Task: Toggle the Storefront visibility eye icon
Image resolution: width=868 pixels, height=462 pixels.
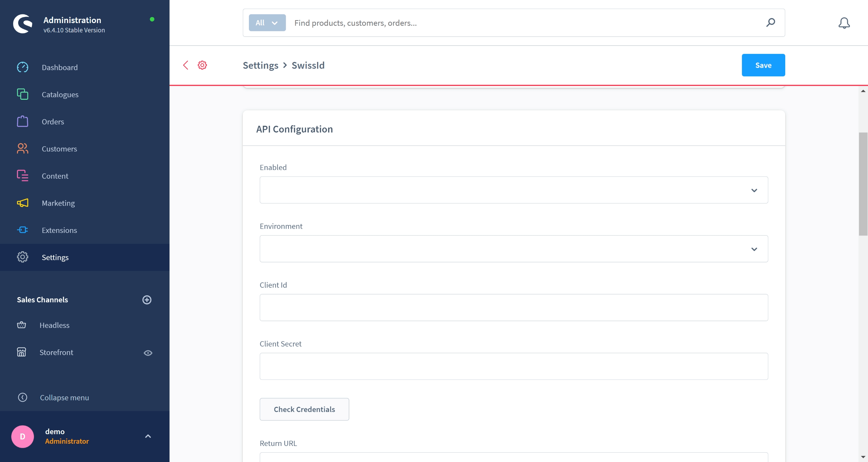Action: pos(148,352)
